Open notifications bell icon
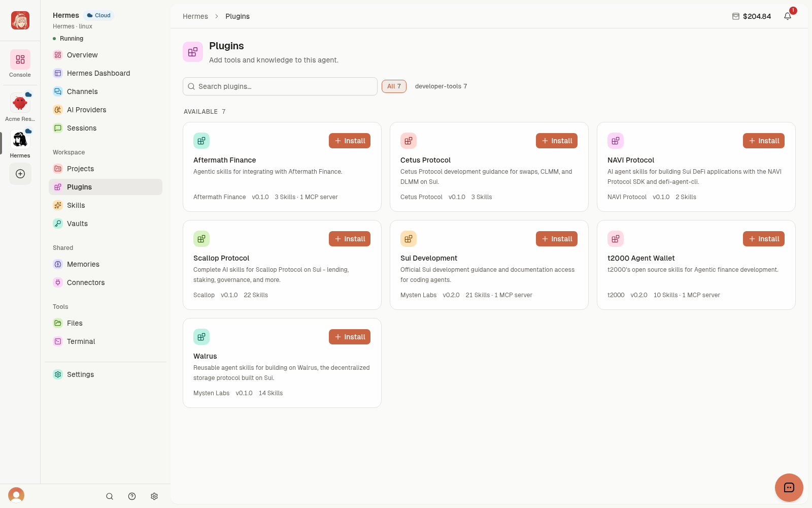Image resolution: width=812 pixels, height=508 pixels. pos(788,16)
